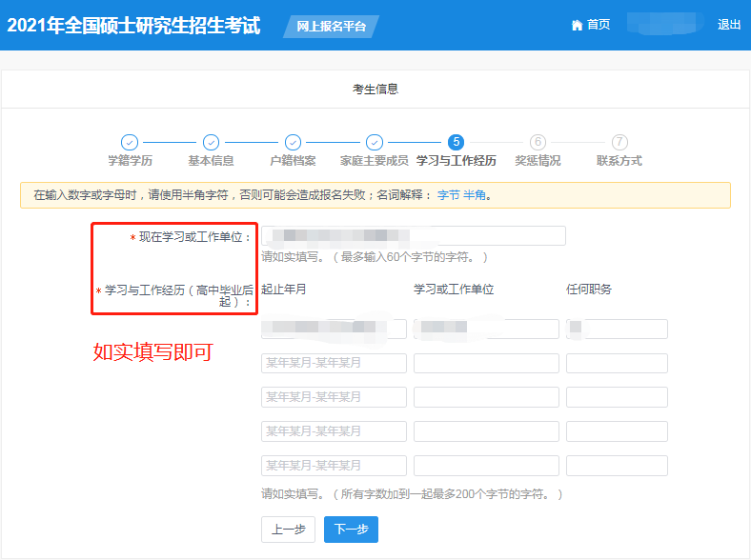Click step 6 奖惩情况 circle
751x560 pixels.
(538, 142)
